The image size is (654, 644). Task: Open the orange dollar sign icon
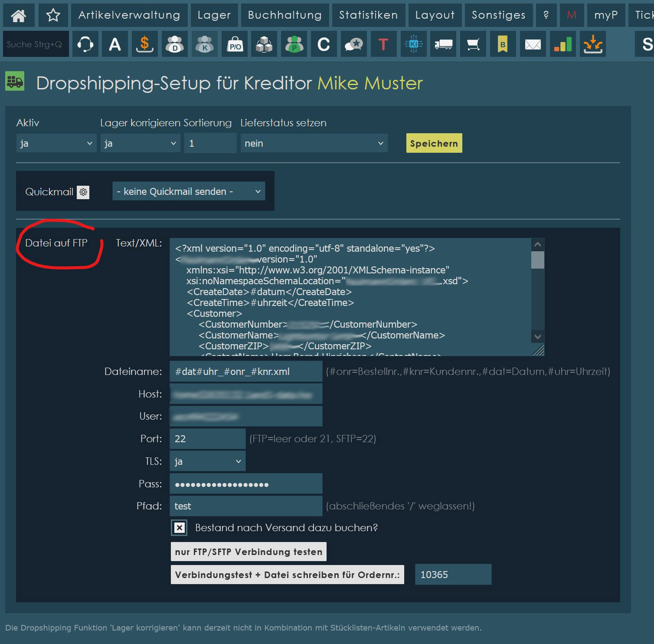click(145, 44)
